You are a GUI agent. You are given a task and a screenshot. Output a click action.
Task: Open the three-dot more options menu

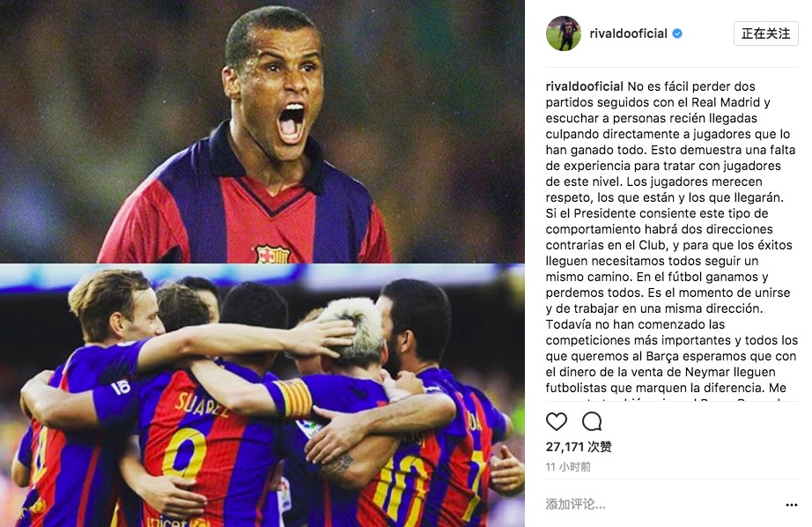tap(791, 505)
